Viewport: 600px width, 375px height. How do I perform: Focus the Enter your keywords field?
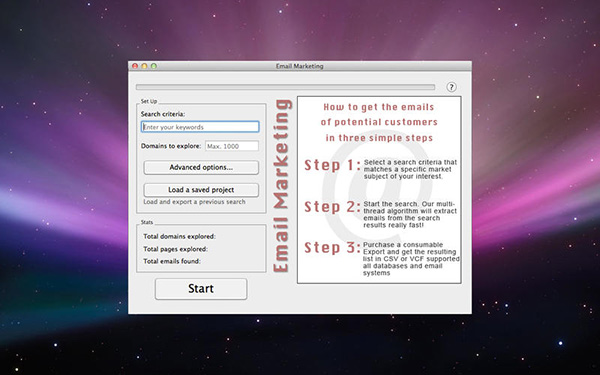[200, 127]
